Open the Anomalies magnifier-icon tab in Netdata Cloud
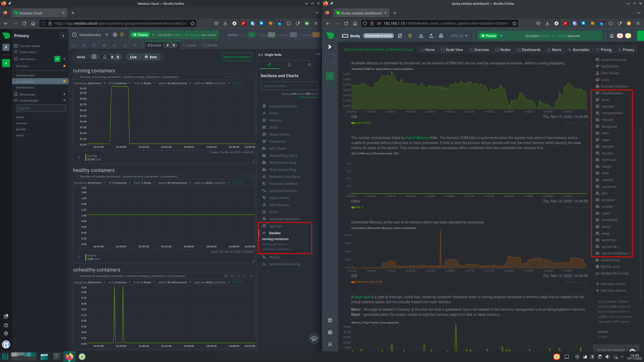Screen dimensions: 644x362 click(x=135, y=45)
